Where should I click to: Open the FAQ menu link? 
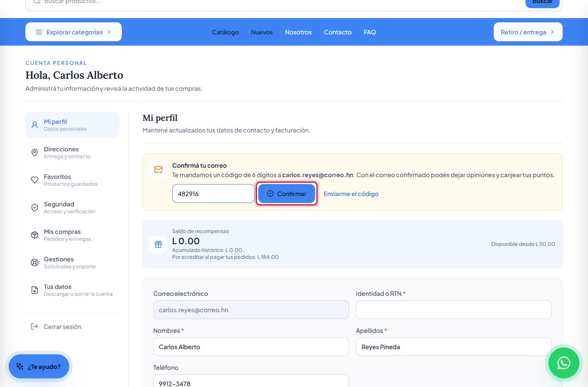(x=370, y=32)
